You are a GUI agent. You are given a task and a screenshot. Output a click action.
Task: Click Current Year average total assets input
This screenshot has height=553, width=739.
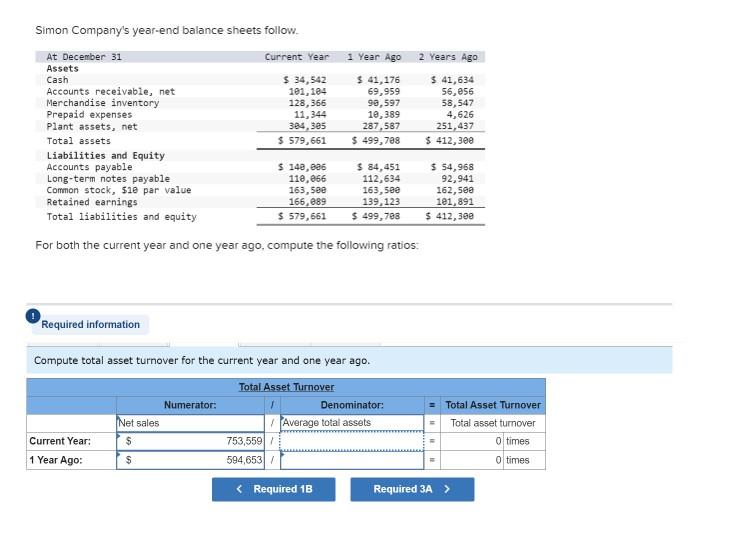(x=352, y=441)
